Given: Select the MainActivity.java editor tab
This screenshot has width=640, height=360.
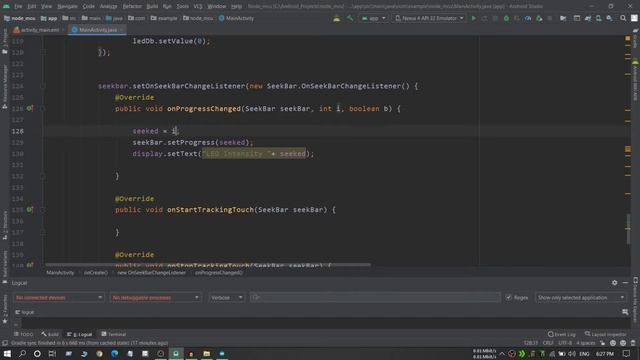Looking at the screenshot, I should (97, 30).
